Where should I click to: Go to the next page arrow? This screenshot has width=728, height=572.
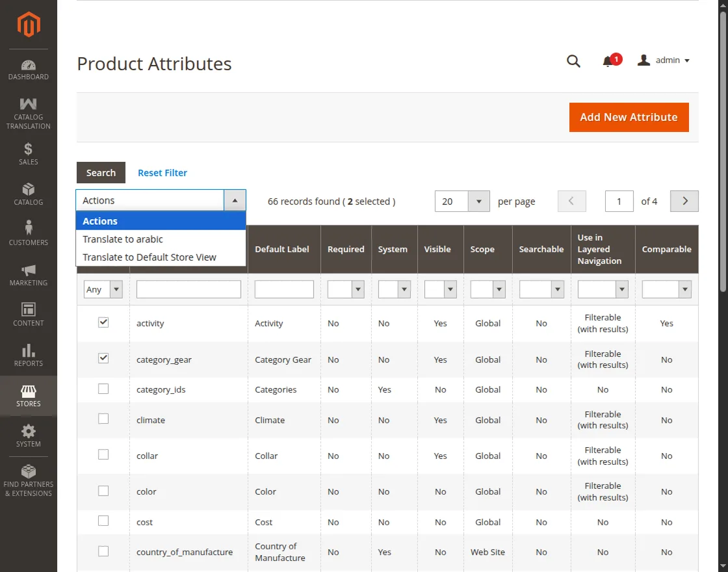684,201
